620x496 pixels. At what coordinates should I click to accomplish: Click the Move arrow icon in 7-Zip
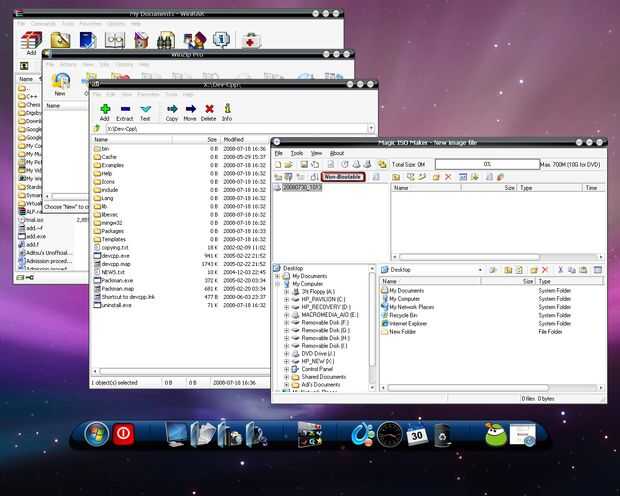click(x=190, y=111)
